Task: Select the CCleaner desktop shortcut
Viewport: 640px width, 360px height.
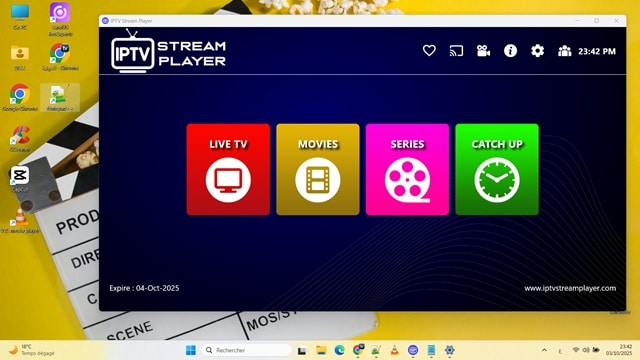Action: 20,139
